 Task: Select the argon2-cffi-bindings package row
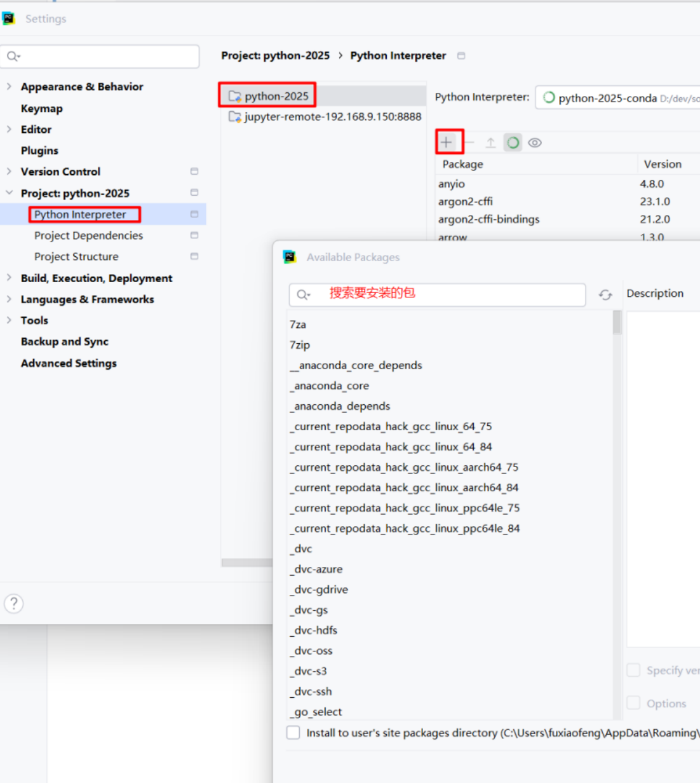click(568, 219)
